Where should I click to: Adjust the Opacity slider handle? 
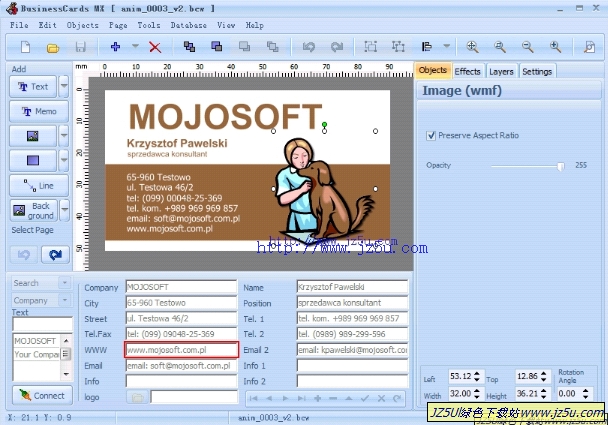pyautogui.click(x=560, y=166)
